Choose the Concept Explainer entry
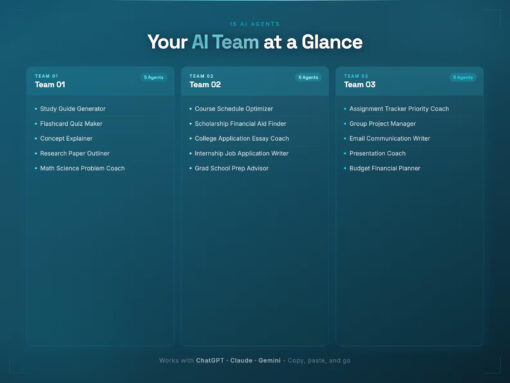 pyautogui.click(x=66, y=139)
